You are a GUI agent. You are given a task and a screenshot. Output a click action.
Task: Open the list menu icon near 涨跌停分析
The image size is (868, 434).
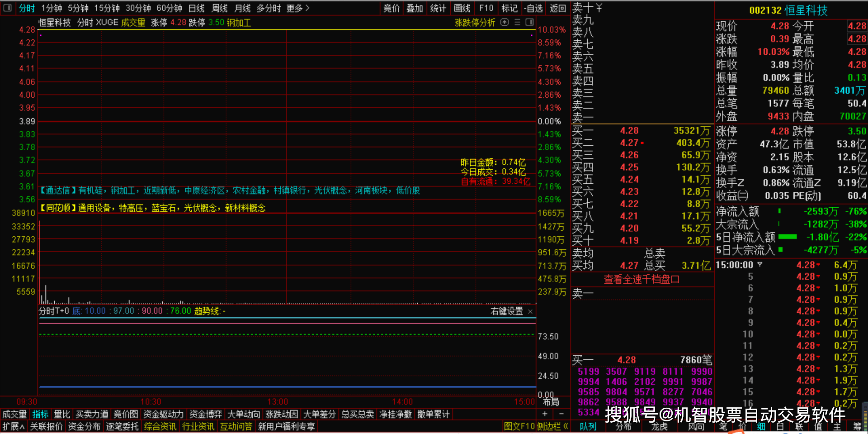(x=517, y=22)
